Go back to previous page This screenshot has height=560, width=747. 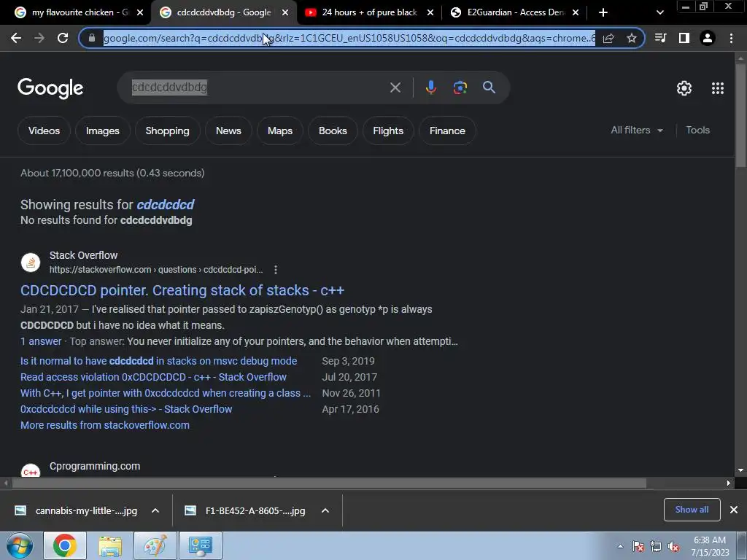[x=16, y=38]
